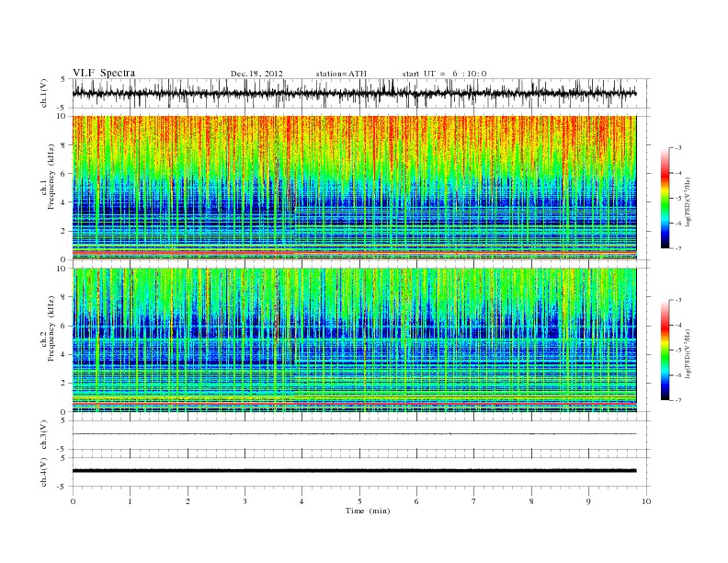
Task: Click the lower log(PSD) color bar
Action: pos(665,350)
